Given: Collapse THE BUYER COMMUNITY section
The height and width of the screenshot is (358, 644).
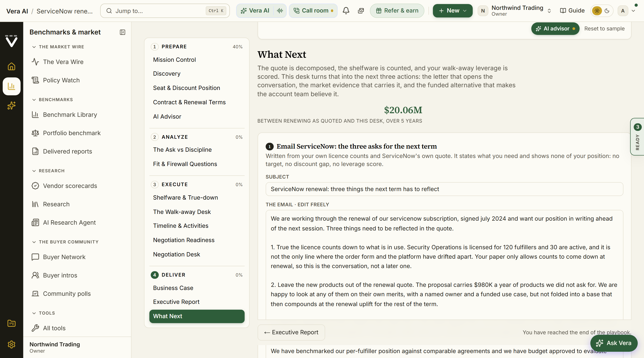Looking at the screenshot, I should 65,242.
